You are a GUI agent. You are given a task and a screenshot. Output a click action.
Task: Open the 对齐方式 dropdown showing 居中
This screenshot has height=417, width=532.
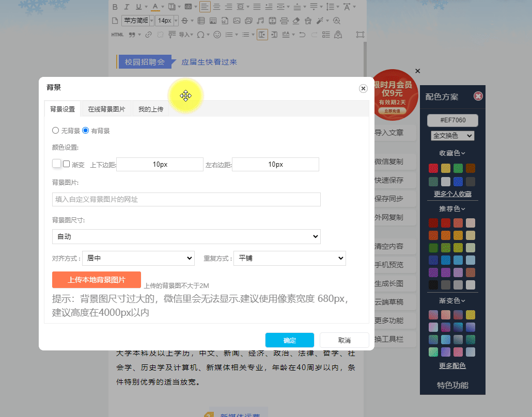pos(138,258)
